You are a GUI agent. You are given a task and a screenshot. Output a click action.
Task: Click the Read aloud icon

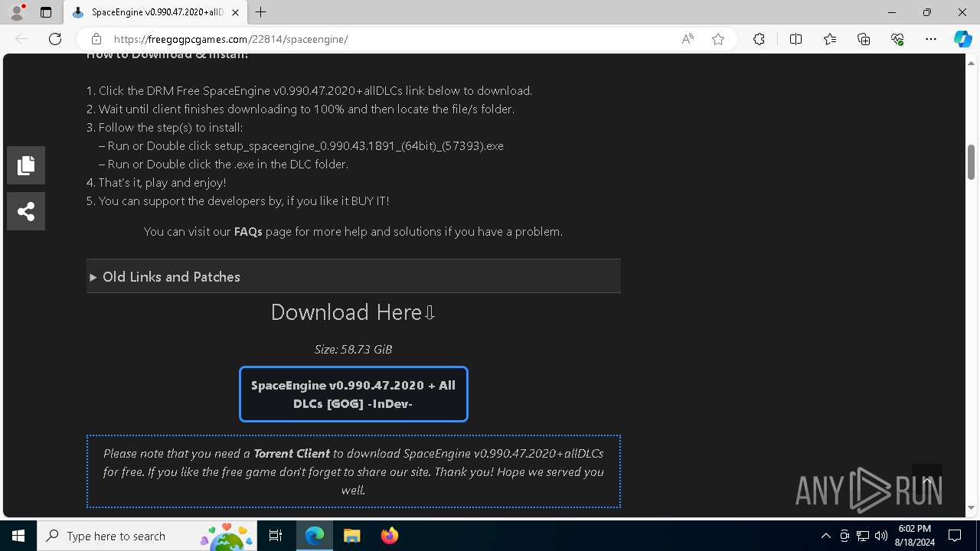688,39
